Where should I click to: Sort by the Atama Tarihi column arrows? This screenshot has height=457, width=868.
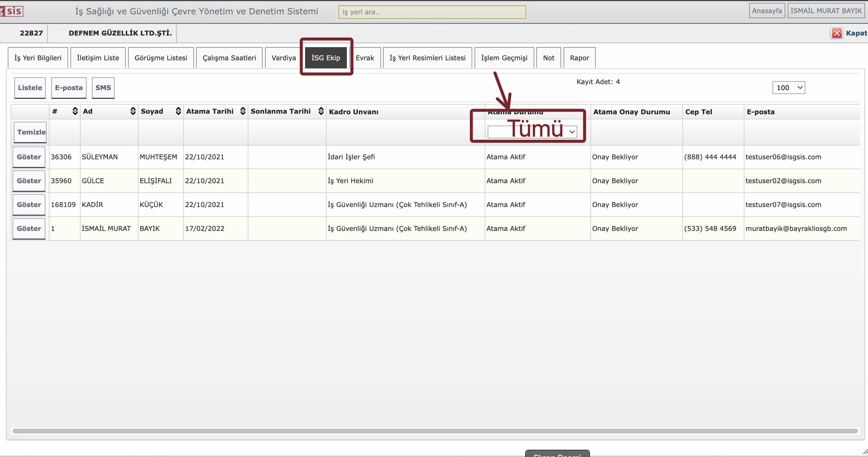pyautogui.click(x=243, y=111)
